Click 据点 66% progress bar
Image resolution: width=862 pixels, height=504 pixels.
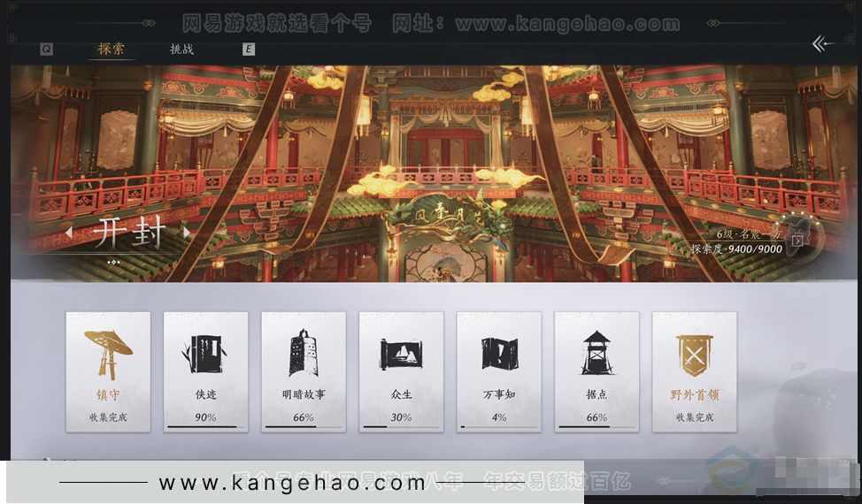pos(597,426)
